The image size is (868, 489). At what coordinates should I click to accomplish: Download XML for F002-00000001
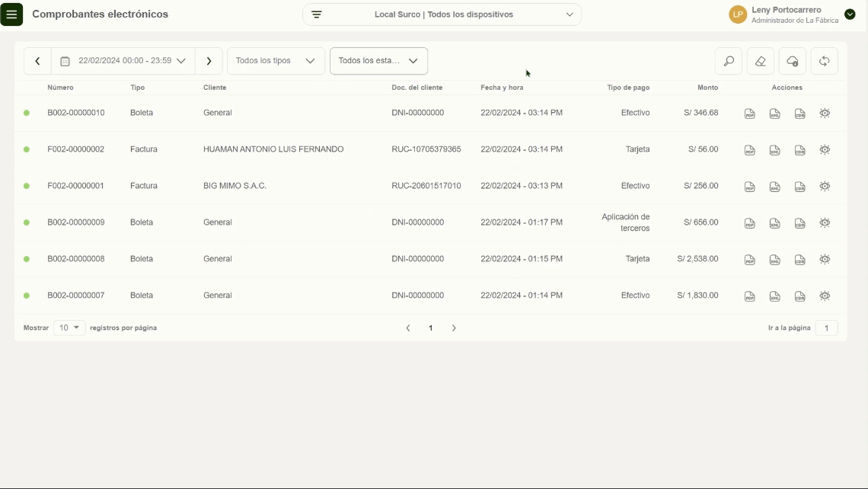tap(774, 187)
